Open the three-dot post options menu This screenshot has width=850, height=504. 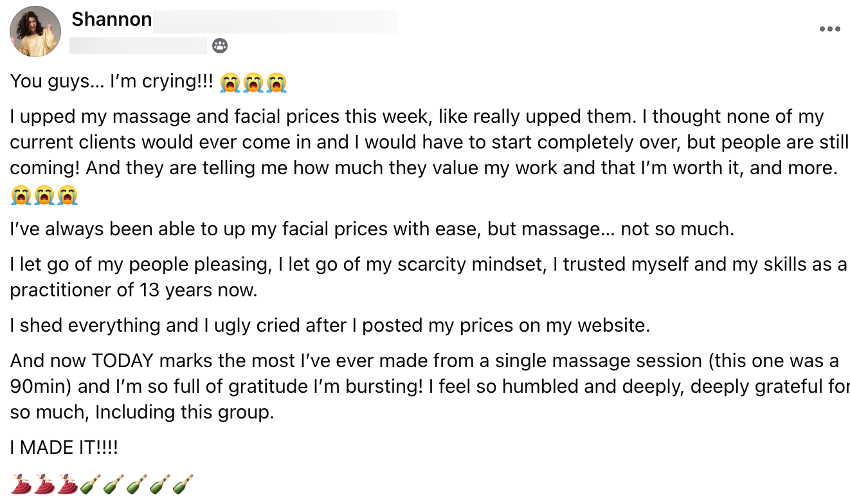point(829,29)
